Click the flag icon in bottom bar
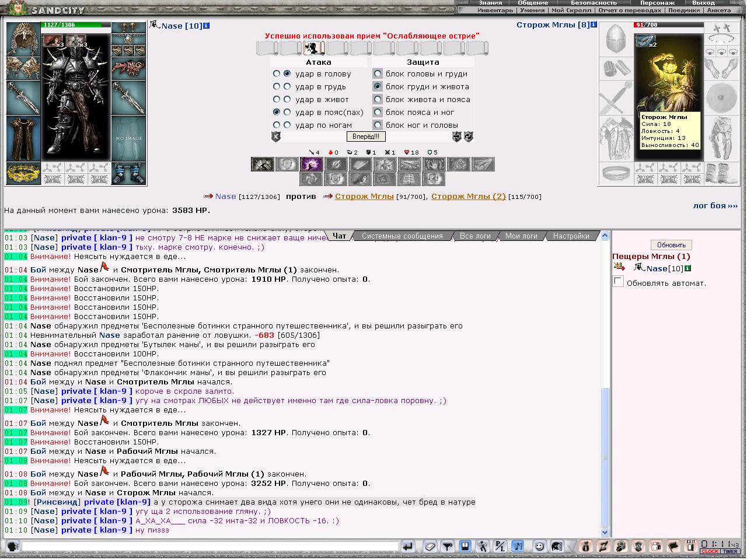The width and height of the screenshot is (747, 560). tap(673, 547)
